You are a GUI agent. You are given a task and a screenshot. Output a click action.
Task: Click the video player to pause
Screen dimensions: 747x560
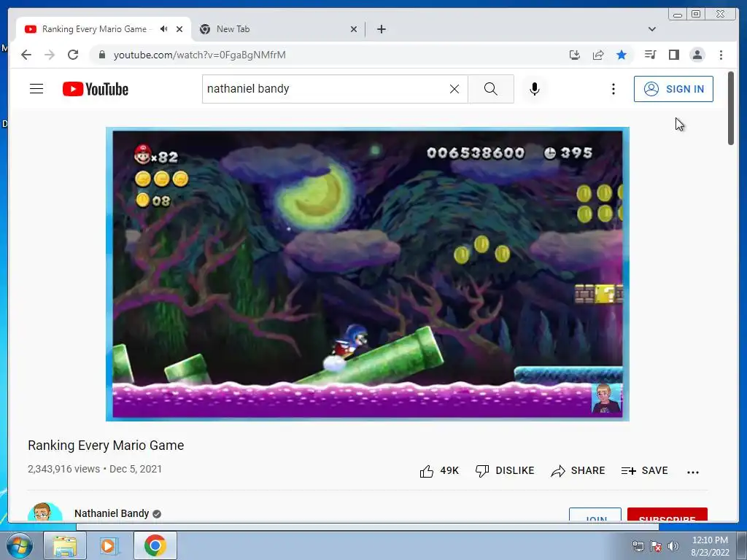[x=368, y=274]
